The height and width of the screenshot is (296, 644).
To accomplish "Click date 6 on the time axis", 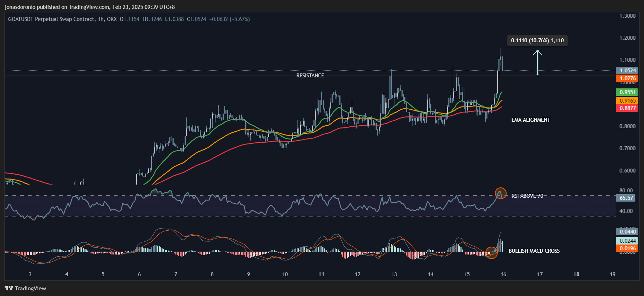I will 140,274.
